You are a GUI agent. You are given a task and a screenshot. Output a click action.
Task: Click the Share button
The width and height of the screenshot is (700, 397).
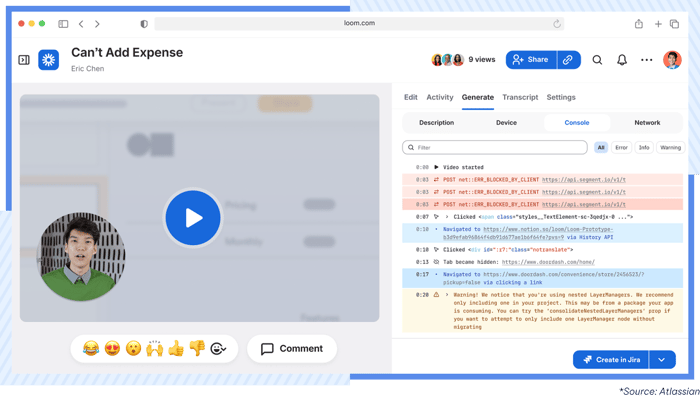click(x=531, y=60)
